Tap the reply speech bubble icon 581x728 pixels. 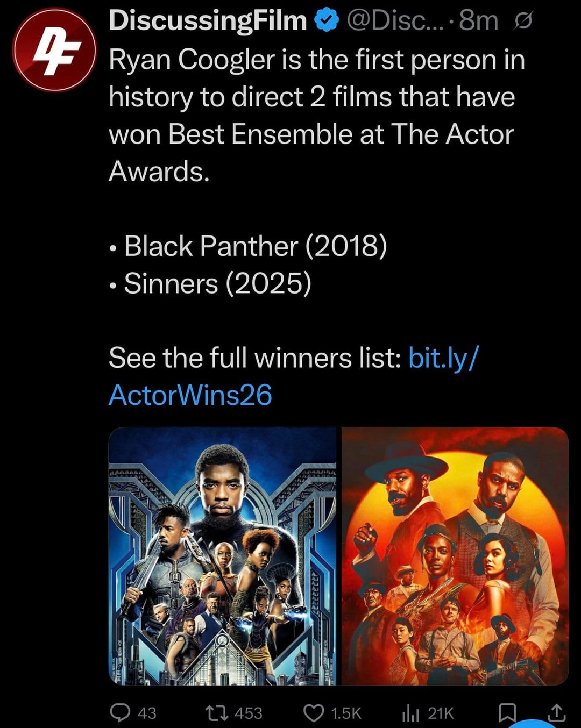[x=120, y=712]
